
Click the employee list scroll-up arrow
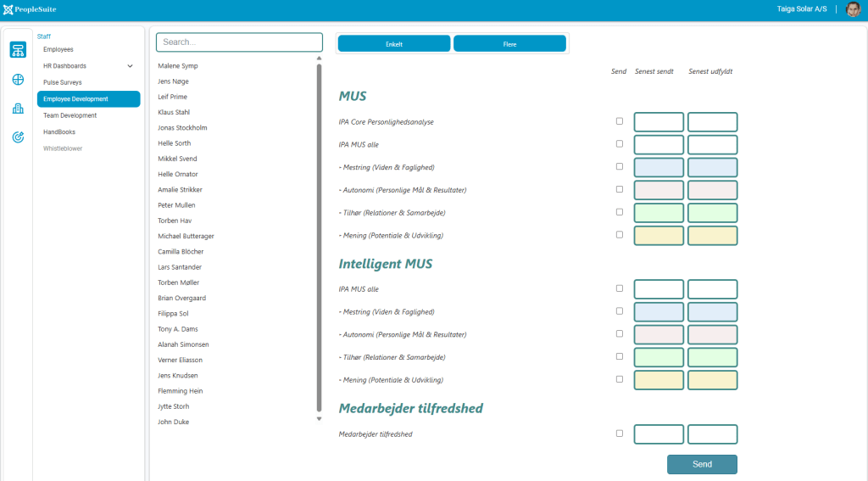click(x=320, y=59)
